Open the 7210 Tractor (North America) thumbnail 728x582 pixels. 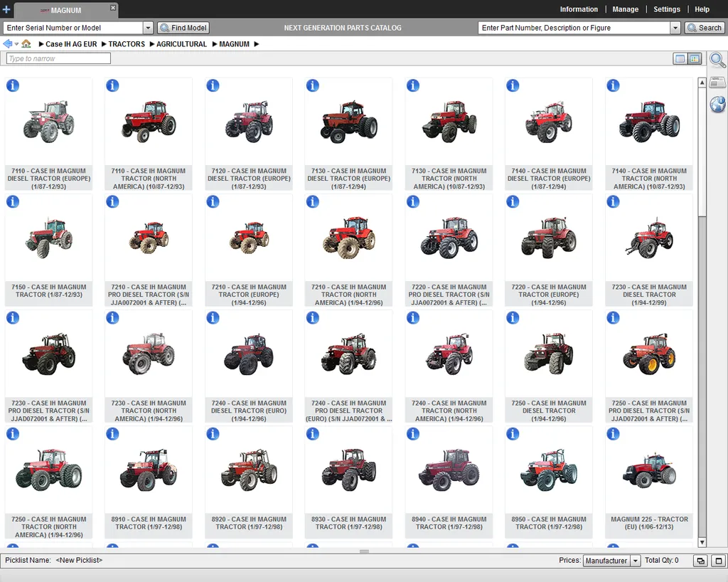(x=348, y=238)
